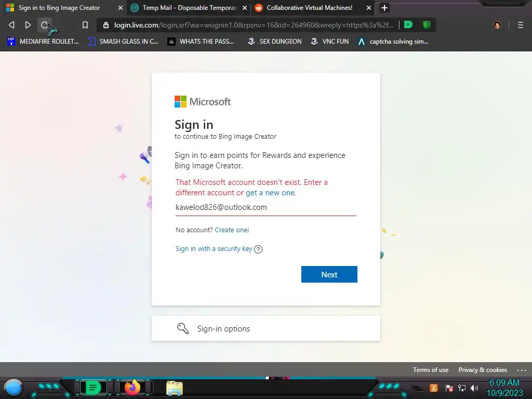View site info via address bar padlock
This screenshot has height=399, width=532.
105,25
